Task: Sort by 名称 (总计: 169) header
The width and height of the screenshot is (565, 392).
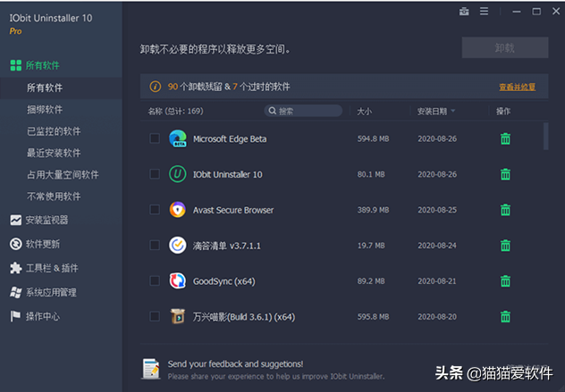Action: pos(175,112)
